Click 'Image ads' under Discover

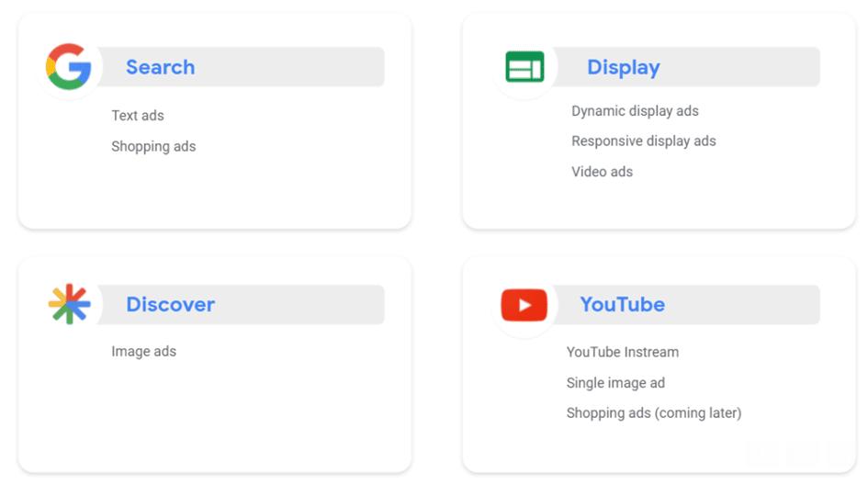coord(144,352)
